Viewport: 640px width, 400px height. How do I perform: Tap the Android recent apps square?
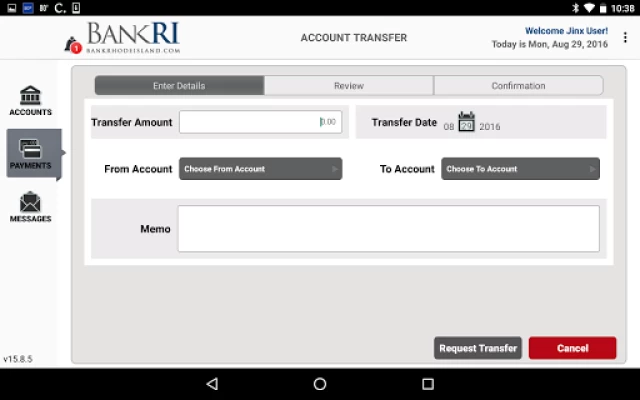[427, 384]
